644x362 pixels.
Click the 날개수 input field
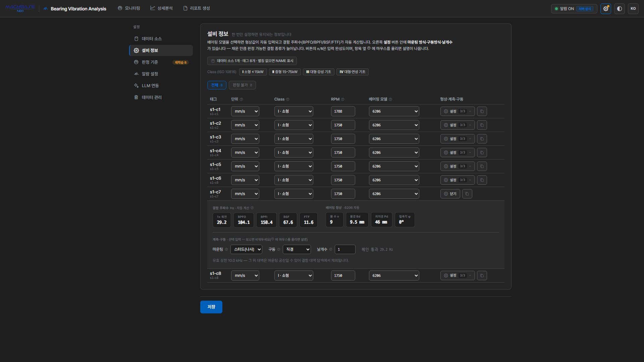pyautogui.click(x=345, y=249)
